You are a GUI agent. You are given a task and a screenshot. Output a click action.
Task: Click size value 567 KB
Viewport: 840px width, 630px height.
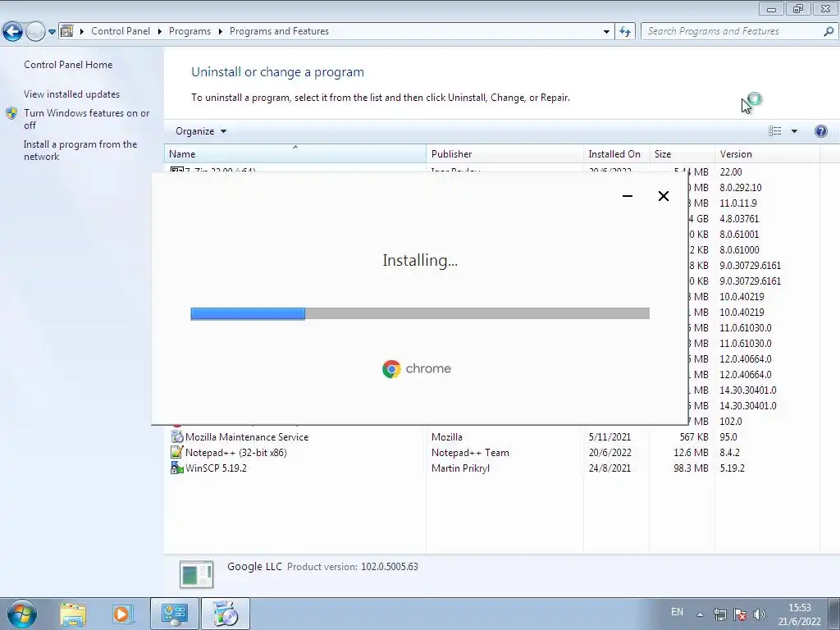pyautogui.click(x=694, y=437)
